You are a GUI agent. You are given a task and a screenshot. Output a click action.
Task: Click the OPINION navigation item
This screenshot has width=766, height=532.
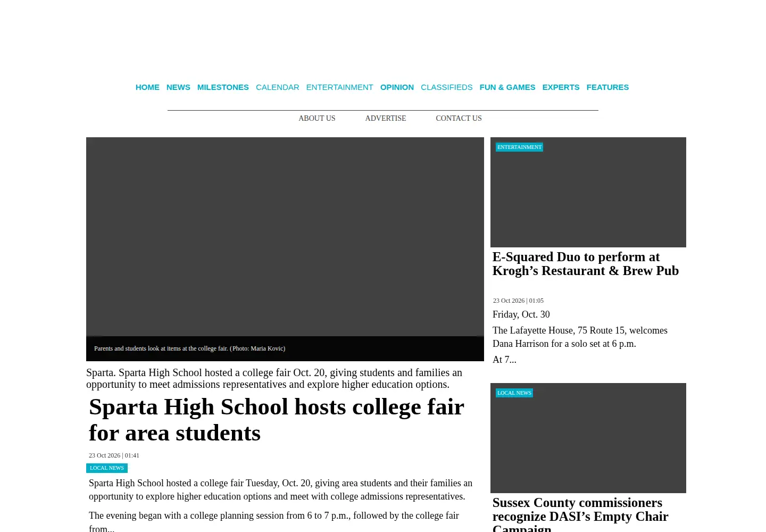tap(397, 87)
